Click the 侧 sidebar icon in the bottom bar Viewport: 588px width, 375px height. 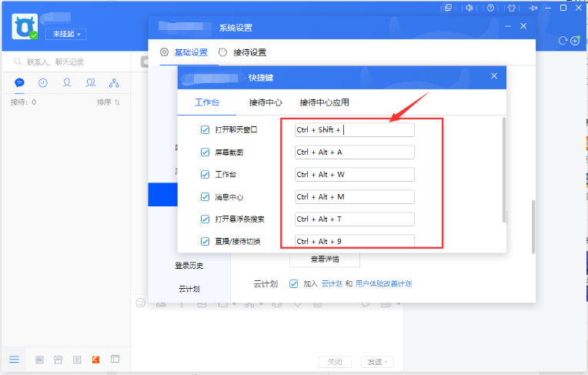pos(39,360)
